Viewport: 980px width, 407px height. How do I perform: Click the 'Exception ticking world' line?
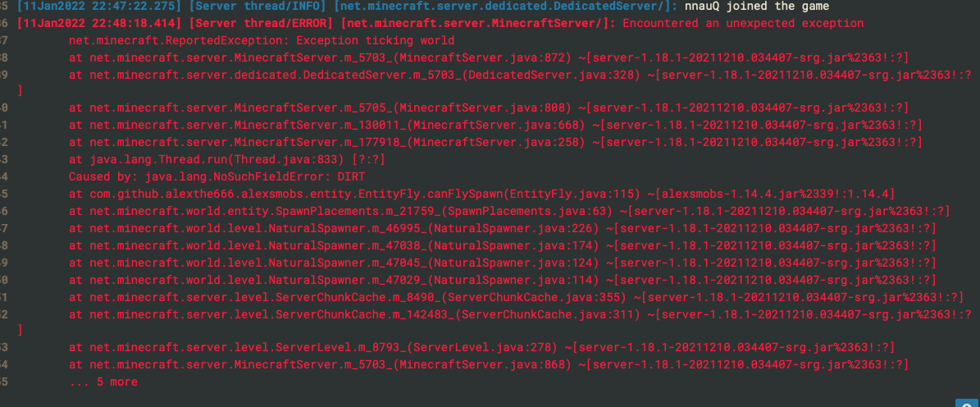[262, 41]
